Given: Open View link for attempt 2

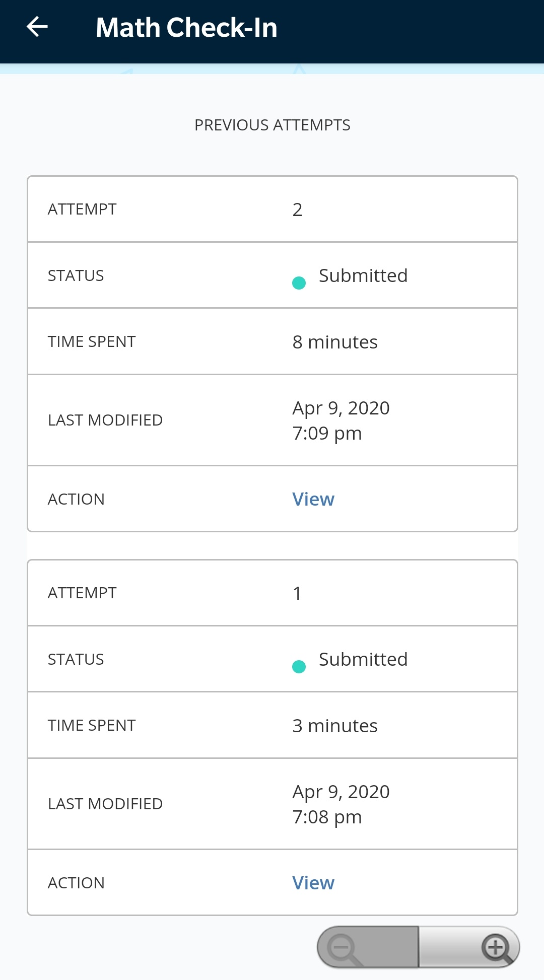Looking at the screenshot, I should [x=313, y=499].
